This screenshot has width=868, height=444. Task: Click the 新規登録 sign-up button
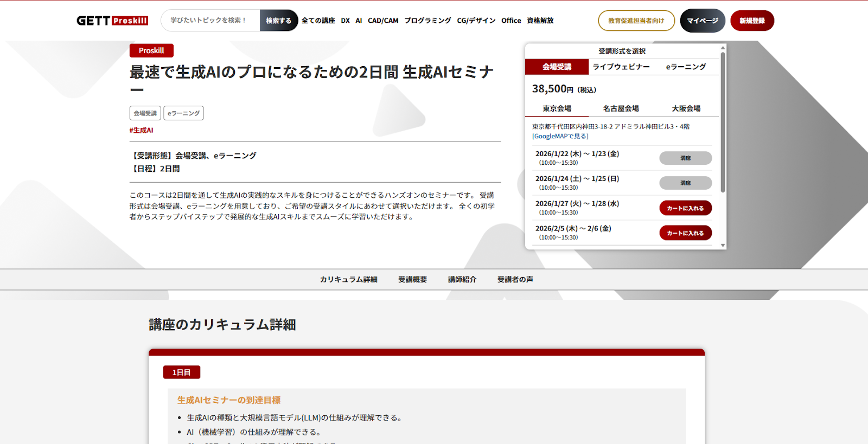[x=752, y=21]
